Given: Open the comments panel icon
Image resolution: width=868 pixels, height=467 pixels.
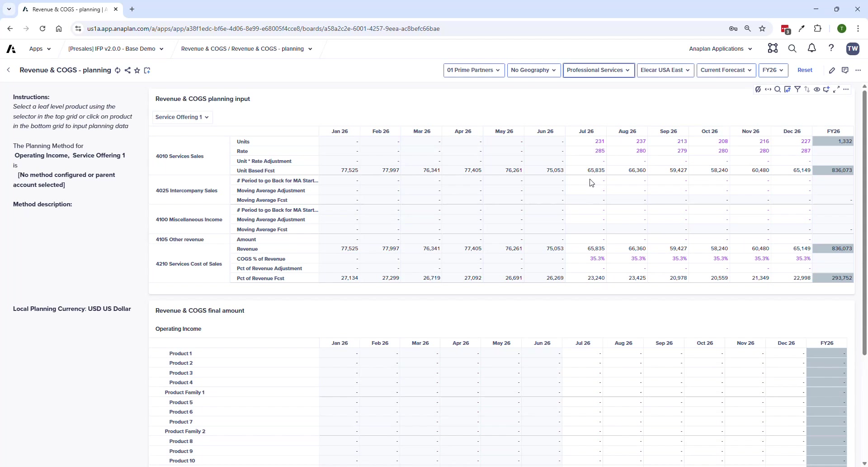Looking at the screenshot, I should 845,70.
